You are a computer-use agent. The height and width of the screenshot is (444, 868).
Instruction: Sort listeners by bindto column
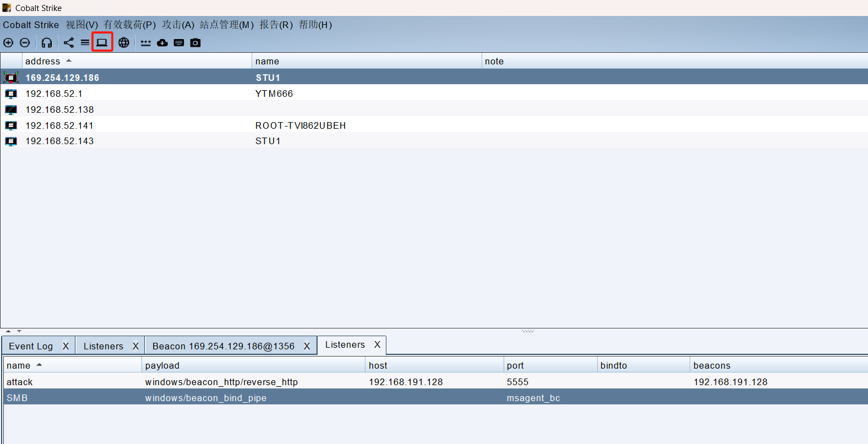(x=643, y=365)
